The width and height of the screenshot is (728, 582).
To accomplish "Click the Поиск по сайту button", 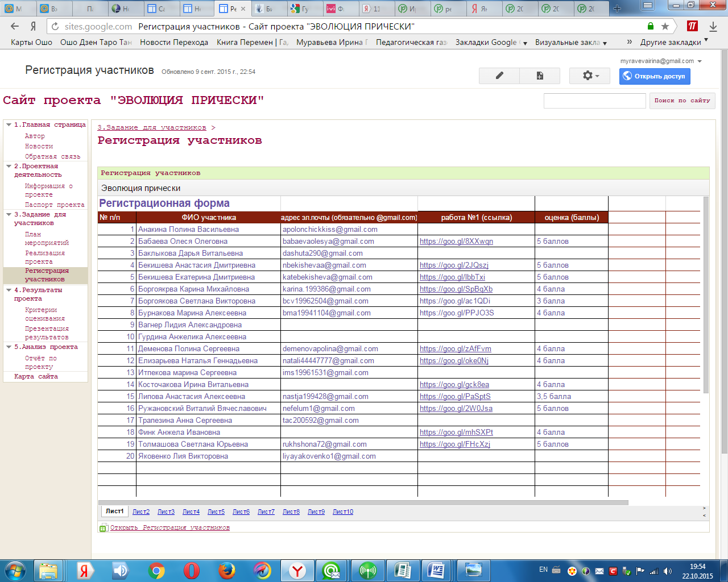I will (682, 101).
